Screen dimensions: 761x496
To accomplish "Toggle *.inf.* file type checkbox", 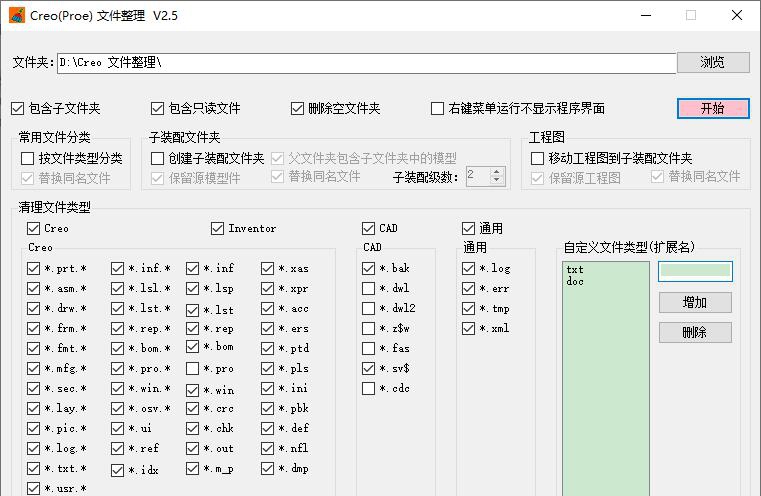I will [117, 268].
